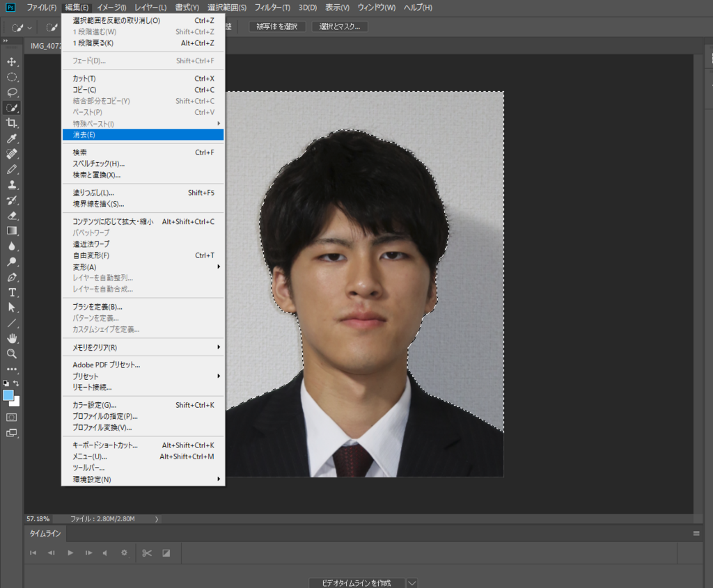Expand the 変形(A) submenu

(143, 267)
